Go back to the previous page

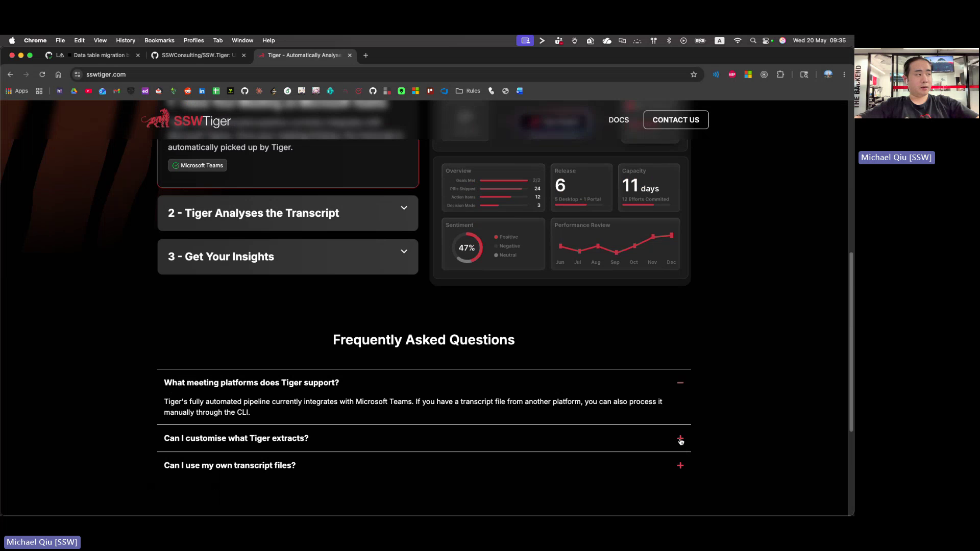10,74
